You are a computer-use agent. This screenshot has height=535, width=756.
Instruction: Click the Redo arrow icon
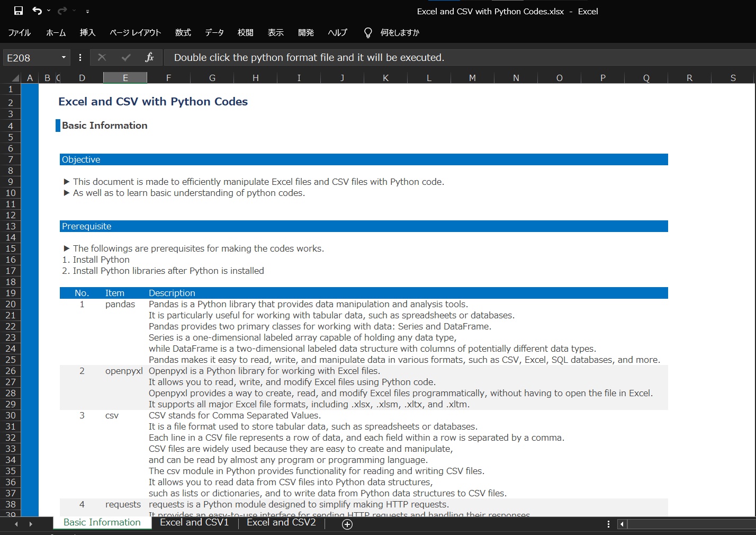[62, 11]
